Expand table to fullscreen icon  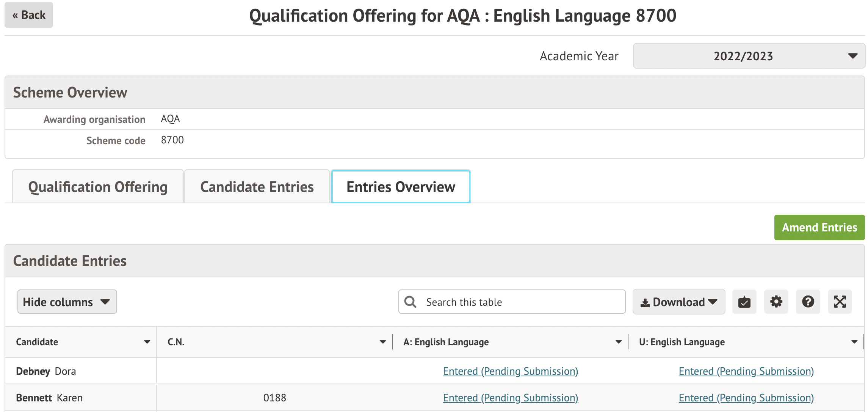tap(840, 302)
